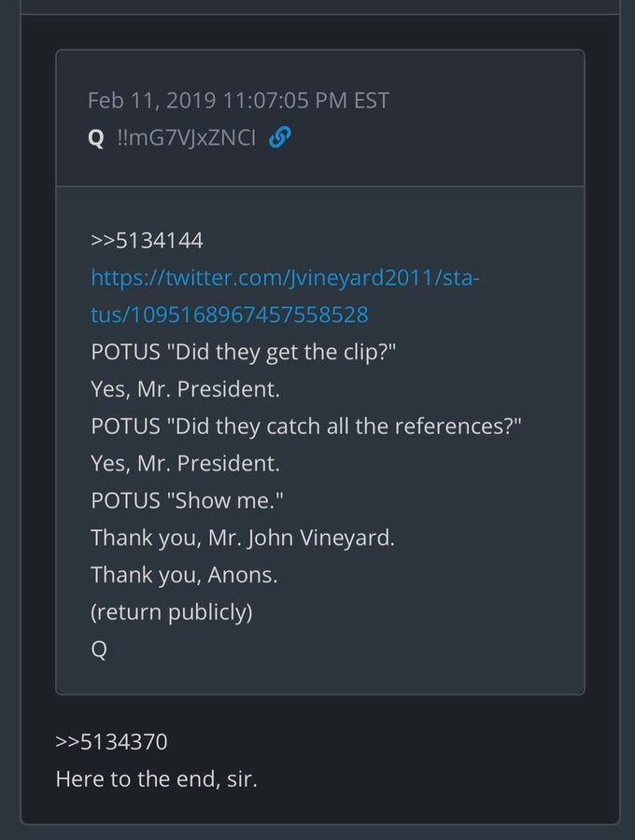
Task: Click the word POTUS in the "Show me." line
Action: click(x=124, y=499)
